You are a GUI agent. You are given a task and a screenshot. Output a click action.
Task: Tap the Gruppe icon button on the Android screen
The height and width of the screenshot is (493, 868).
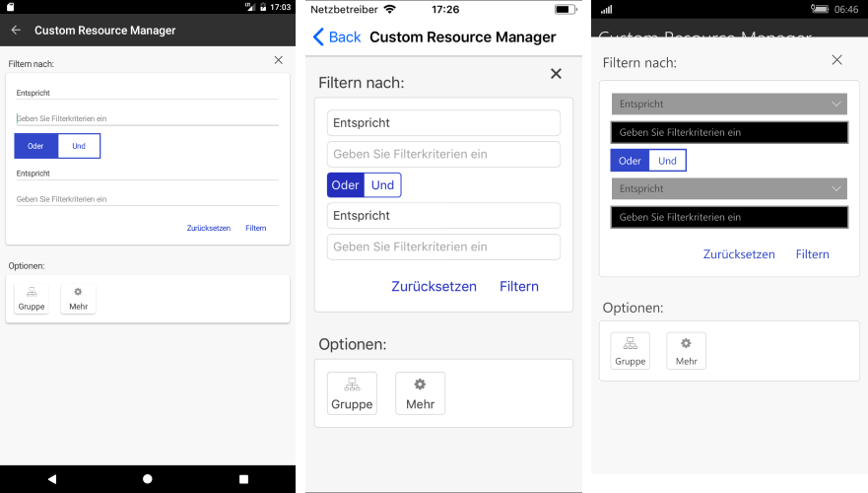pyautogui.click(x=32, y=299)
